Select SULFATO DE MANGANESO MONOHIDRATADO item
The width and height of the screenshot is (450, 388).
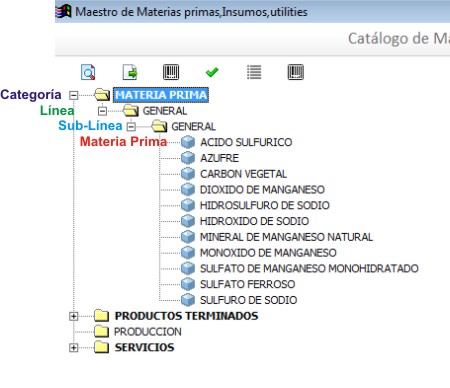[309, 268]
